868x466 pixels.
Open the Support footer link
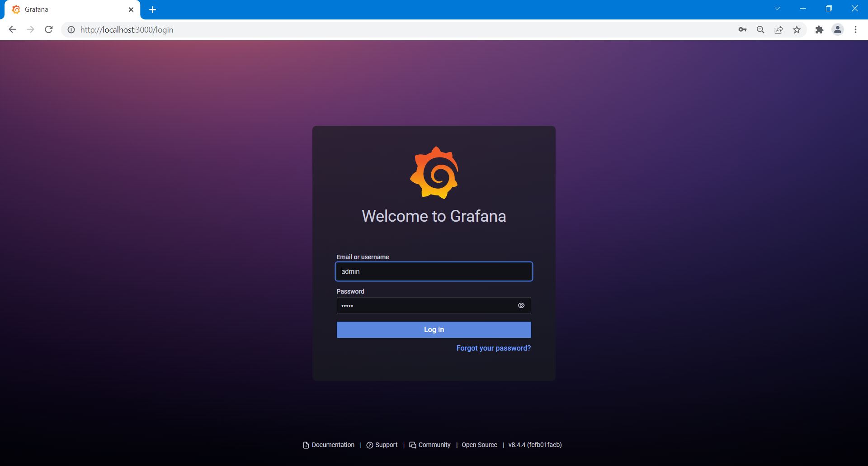pos(382,445)
